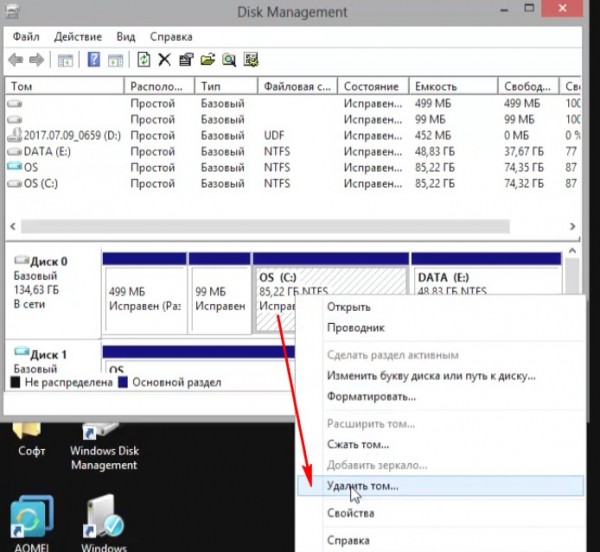The height and width of the screenshot is (552, 600).
Task: Choose Удалить том in context menu
Action: pyautogui.click(x=440, y=486)
